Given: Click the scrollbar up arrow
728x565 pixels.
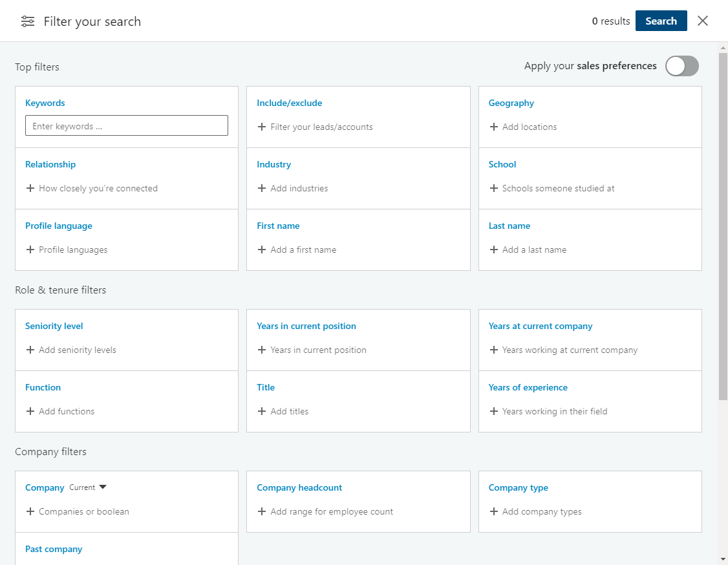Looking at the screenshot, I should tap(723, 47).
